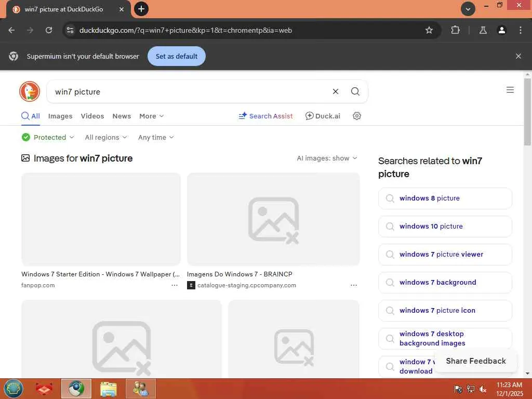Switch to the Videos tab
Image resolution: width=532 pixels, height=399 pixels.
point(92,116)
